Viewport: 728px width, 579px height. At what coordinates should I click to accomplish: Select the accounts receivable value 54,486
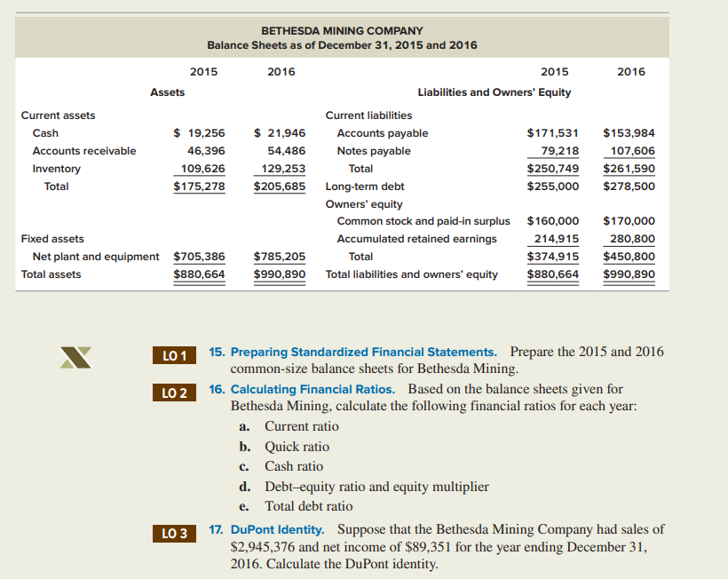point(287,151)
